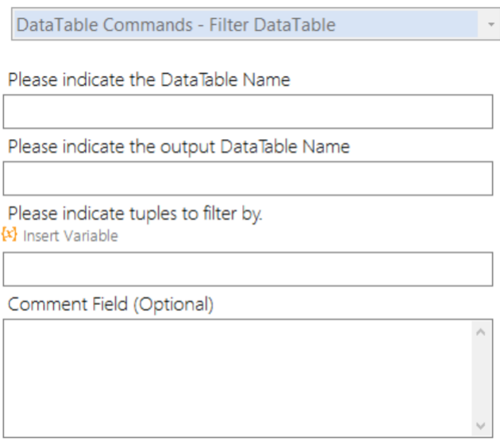Click the tuples to filter by textbox

(x=248, y=269)
